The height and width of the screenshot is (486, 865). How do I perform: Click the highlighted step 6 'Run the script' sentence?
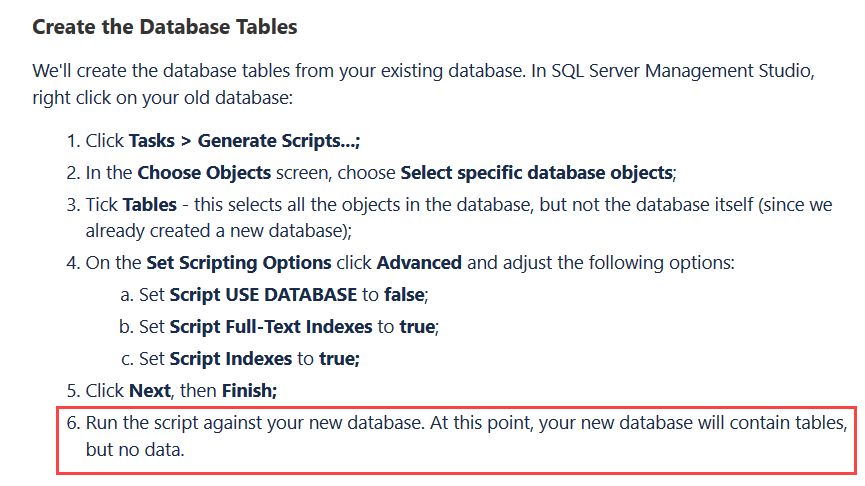[457, 436]
